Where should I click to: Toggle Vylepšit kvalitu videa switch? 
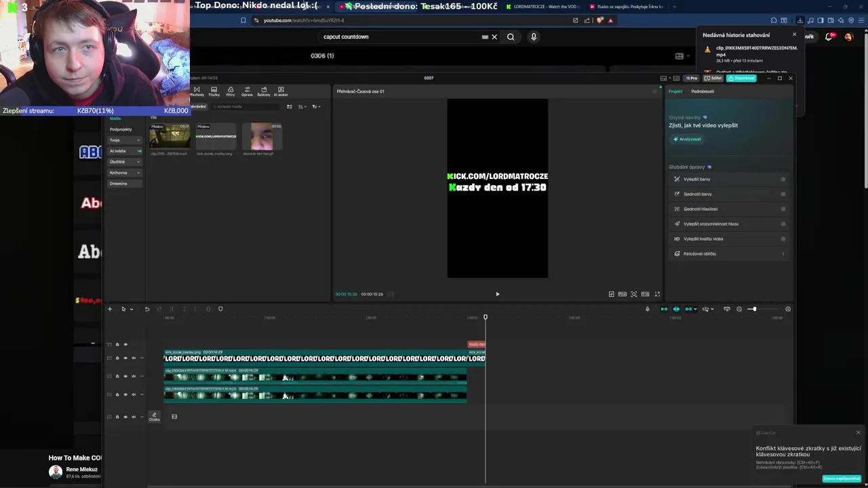pyautogui.click(x=783, y=239)
